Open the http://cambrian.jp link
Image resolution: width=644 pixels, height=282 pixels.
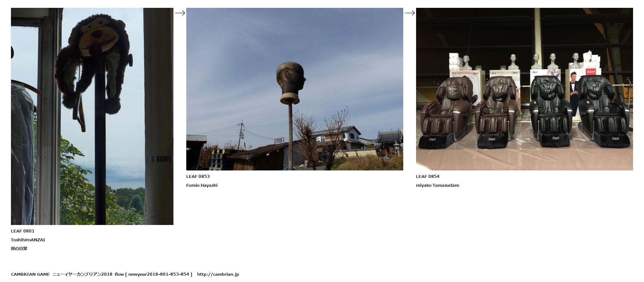(x=218, y=274)
